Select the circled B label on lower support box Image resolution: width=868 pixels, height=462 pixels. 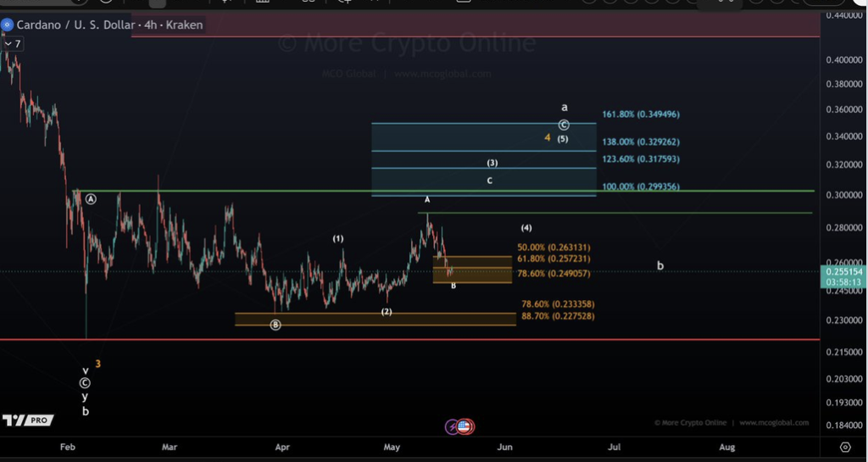275,325
